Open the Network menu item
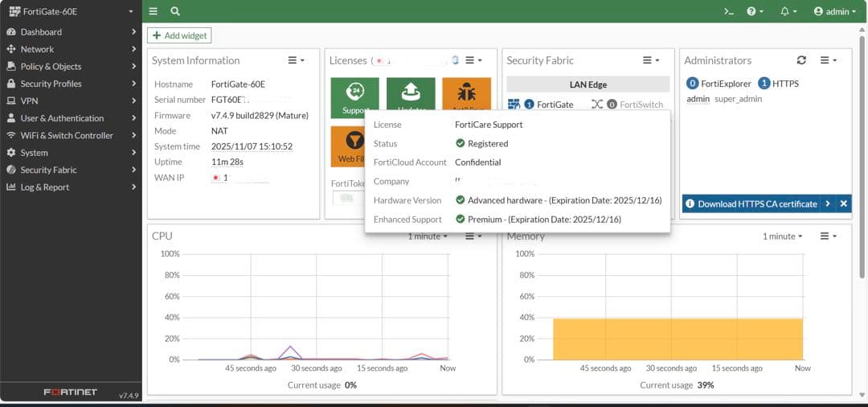 (71, 49)
